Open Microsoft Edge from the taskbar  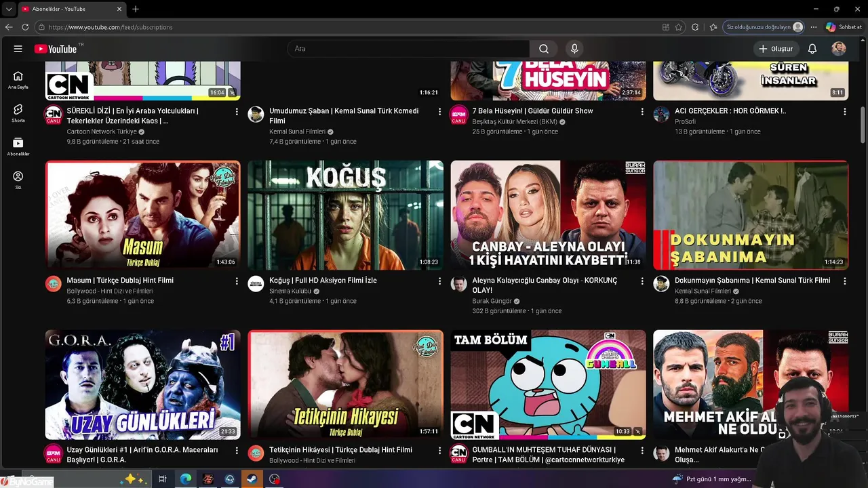pyautogui.click(x=185, y=479)
